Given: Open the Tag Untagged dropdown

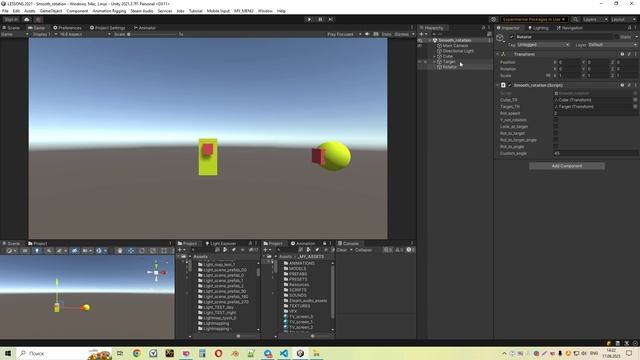Looking at the screenshot, I should (543, 45).
